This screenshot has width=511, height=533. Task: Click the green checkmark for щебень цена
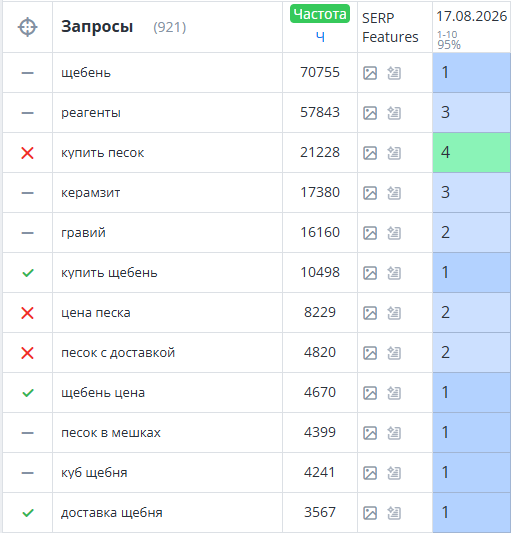coord(28,393)
